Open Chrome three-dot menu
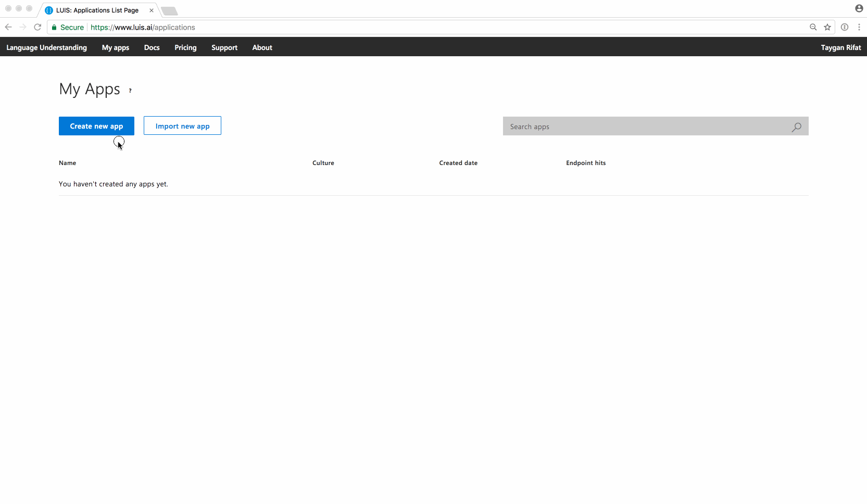The width and height of the screenshot is (867, 504). 859,27
